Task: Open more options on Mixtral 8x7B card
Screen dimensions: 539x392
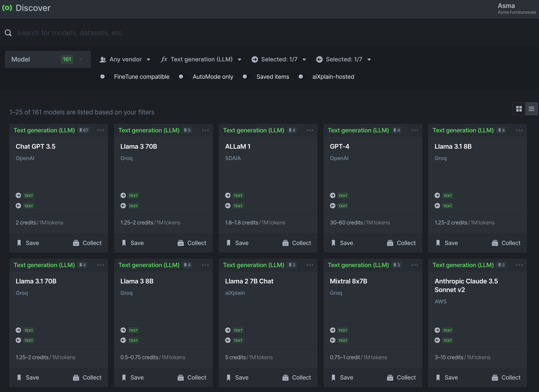Action: click(x=415, y=265)
